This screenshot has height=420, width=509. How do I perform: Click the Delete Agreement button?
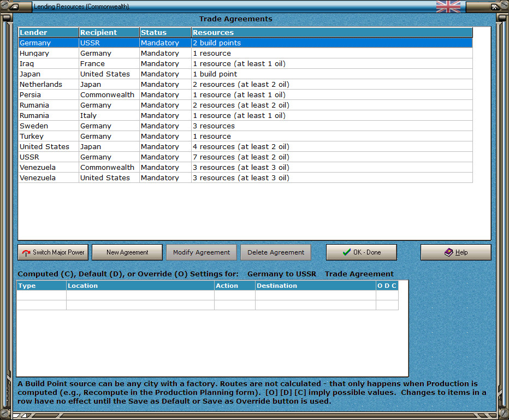point(276,252)
